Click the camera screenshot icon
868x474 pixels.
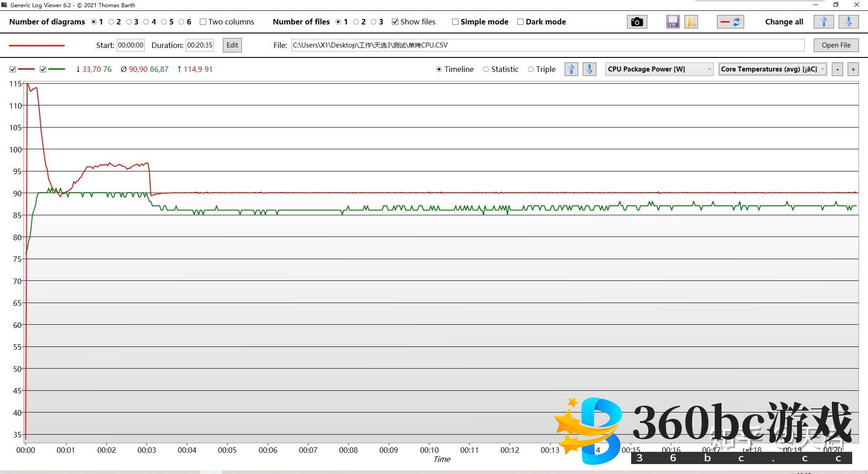637,22
